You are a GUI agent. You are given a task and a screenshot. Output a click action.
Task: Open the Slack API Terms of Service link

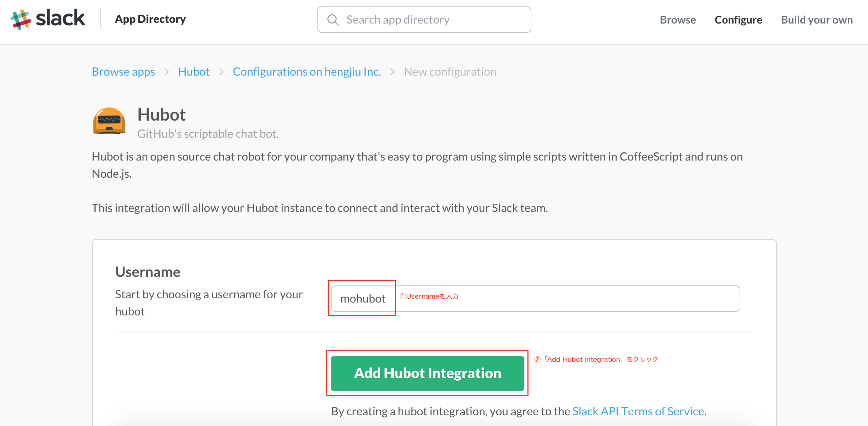pos(638,411)
